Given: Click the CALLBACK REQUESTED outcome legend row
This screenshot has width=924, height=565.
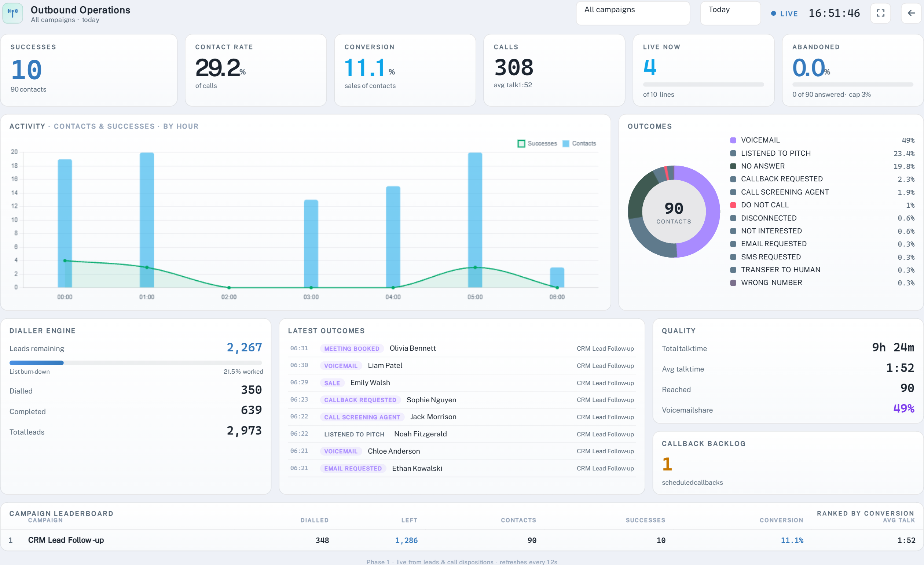Looking at the screenshot, I should [x=822, y=179].
